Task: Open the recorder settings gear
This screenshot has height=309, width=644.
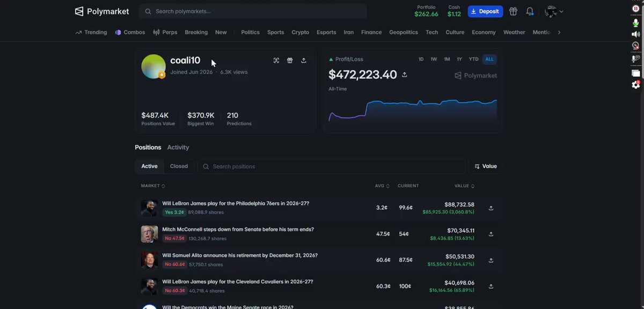Action: [636, 84]
